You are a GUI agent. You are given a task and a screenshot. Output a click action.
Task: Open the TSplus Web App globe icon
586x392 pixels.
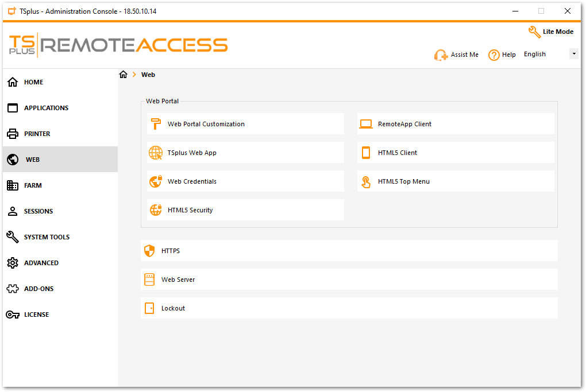(156, 153)
